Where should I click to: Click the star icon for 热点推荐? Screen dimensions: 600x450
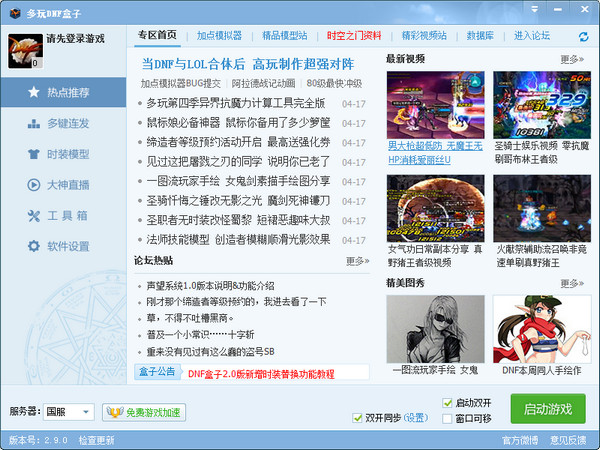tap(34, 92)
